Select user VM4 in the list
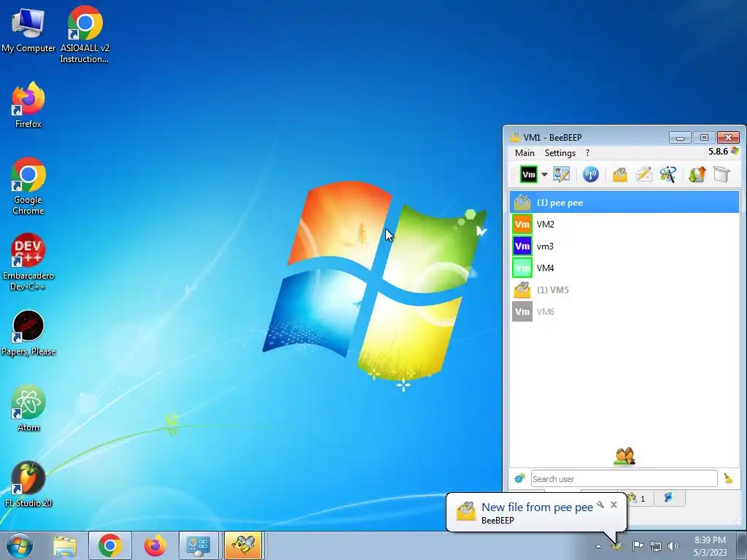This screenshot has height=560, width=747. click(624, 268)
